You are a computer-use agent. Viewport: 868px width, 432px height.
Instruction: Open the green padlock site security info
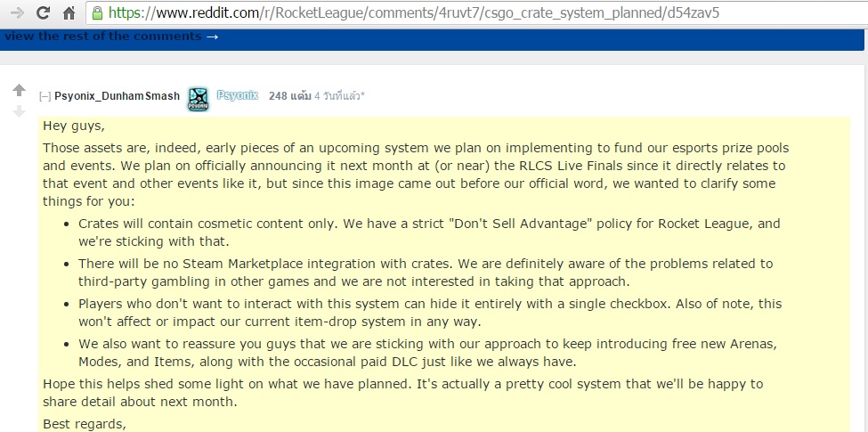click(x=97, y=12)
